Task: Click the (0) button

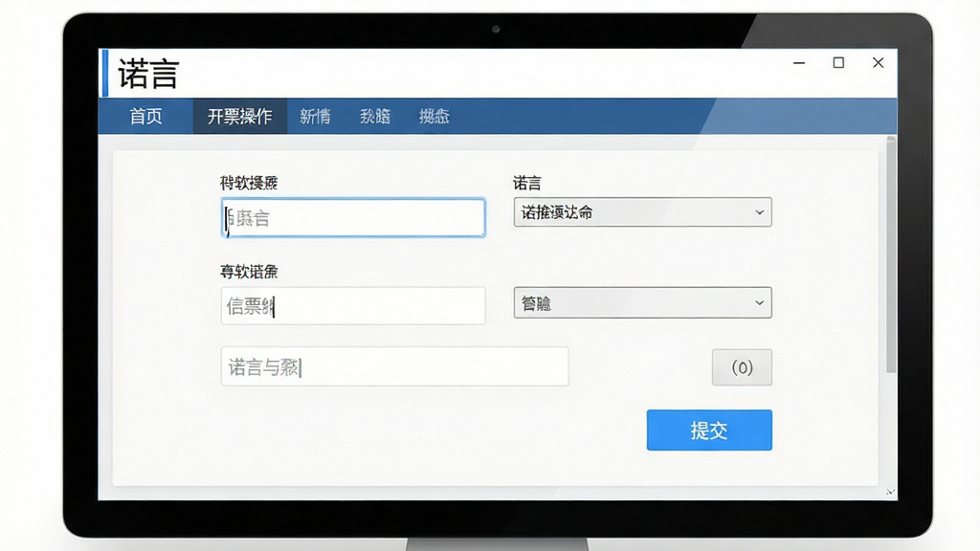Action: (742, 367)
